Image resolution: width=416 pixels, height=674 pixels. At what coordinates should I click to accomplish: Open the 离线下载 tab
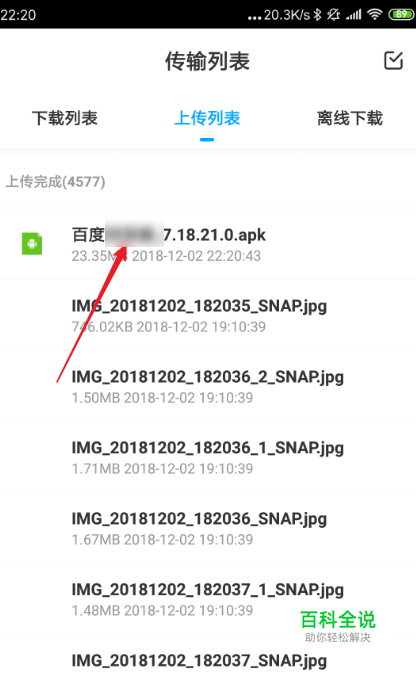350,118
